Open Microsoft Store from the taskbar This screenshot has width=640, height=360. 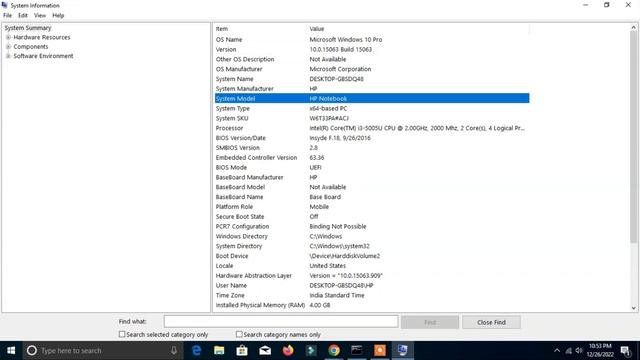tap(242, 351)
